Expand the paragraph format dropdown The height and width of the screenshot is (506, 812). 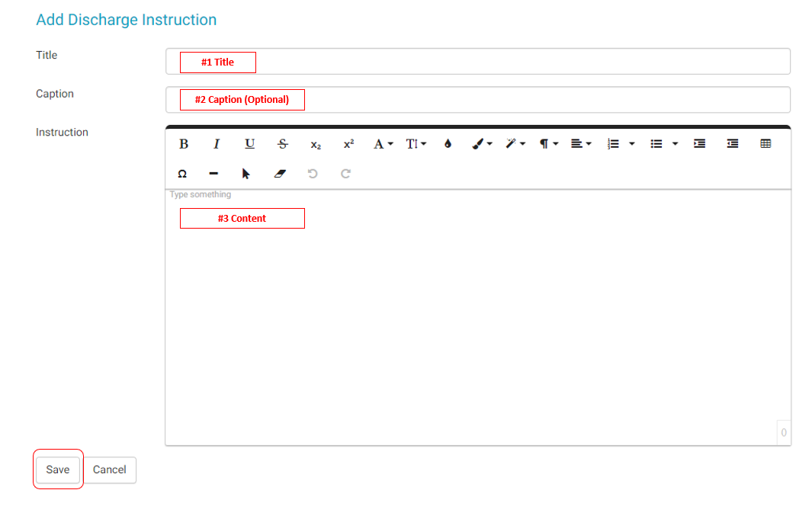click(x=549, y=144)
